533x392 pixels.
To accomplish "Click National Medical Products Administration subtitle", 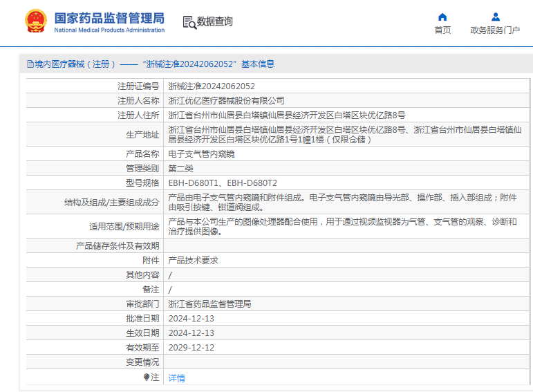I will click(x=109, y=30).
